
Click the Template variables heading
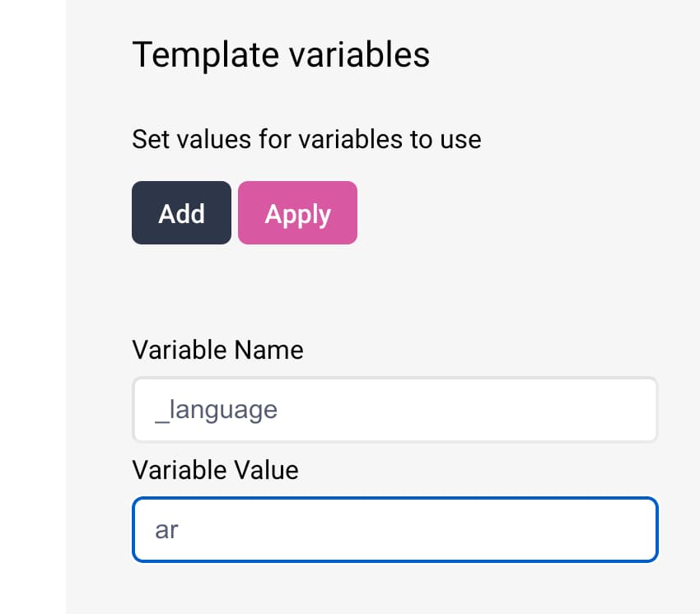point(281,54)
